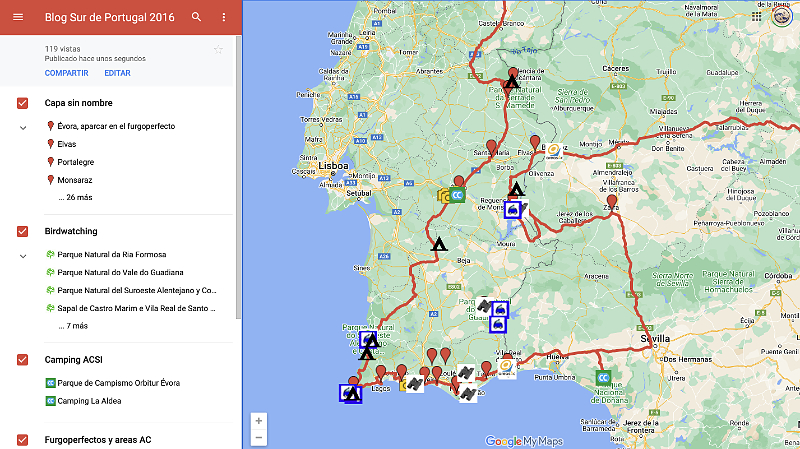Click red pin at Lagos

click(x=381, y=372)
